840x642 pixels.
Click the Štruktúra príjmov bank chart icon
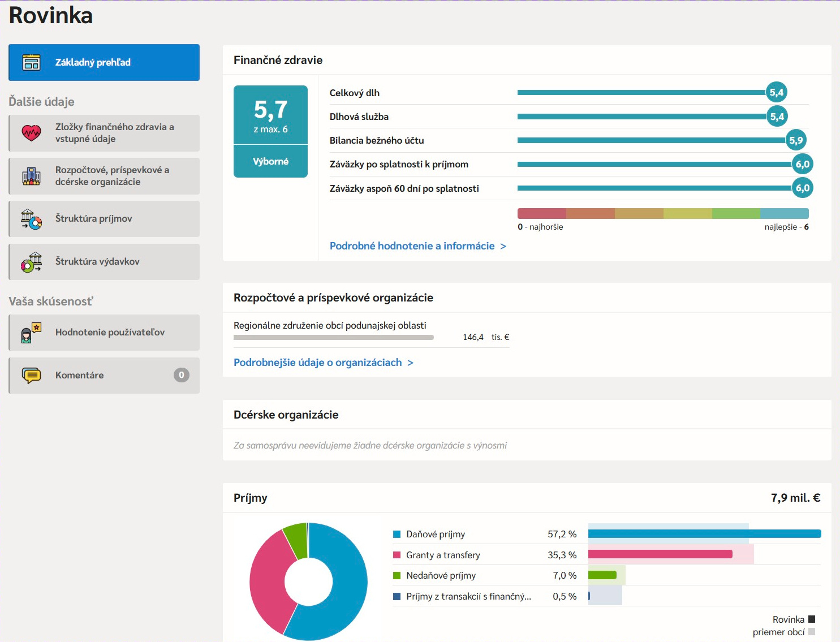[31, 219]
